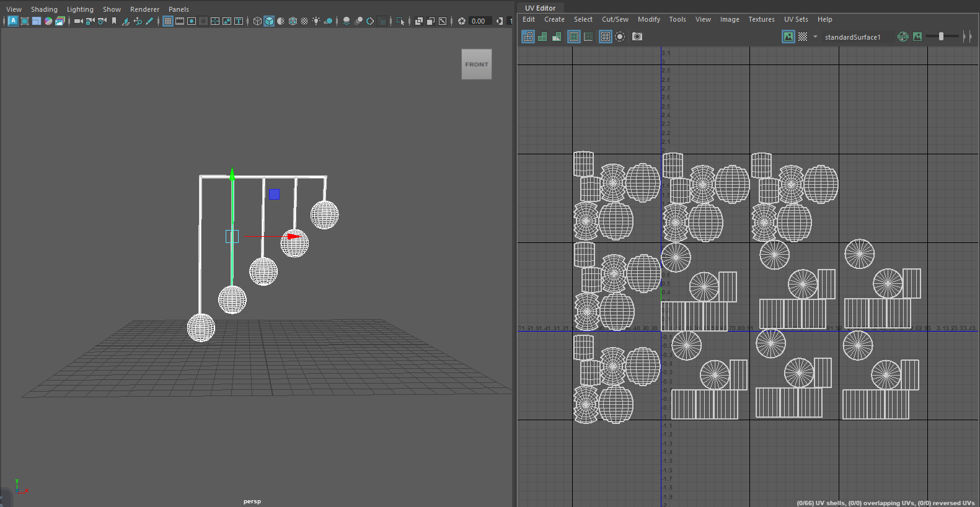The height and width of the screenshot is (507, 980).
Task: Click the use all lights bulb icon
Action: tap(316, 21)
